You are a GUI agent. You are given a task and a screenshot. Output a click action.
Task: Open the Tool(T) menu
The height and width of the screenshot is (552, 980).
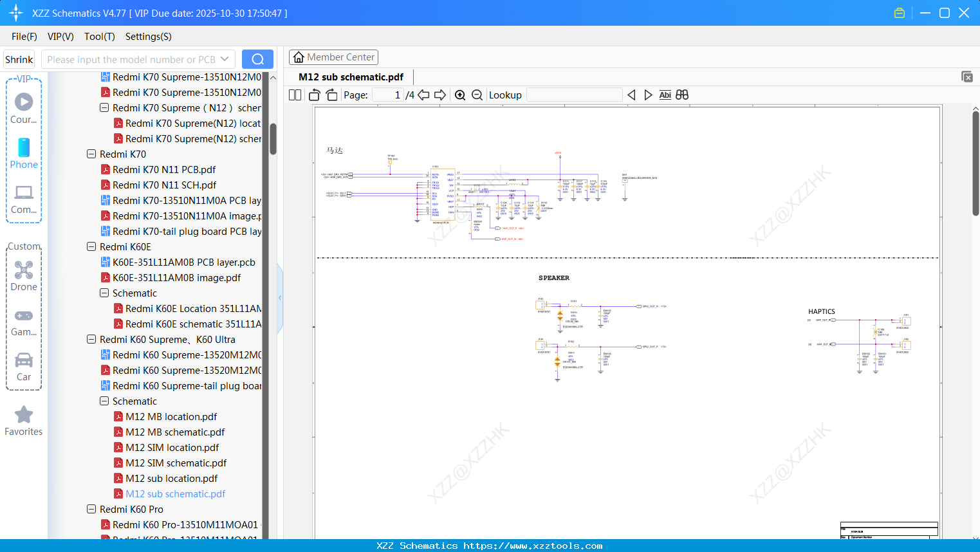[99, 37]
